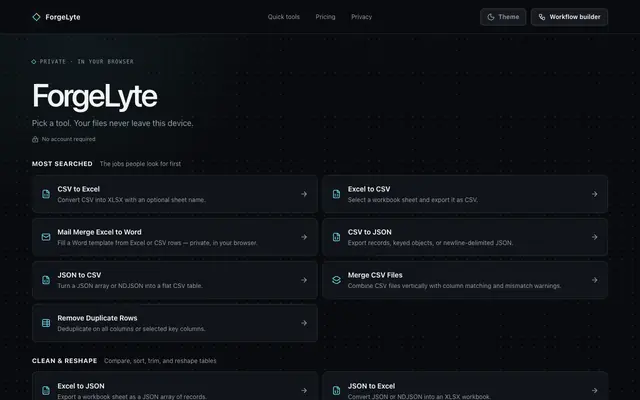Click the CSV to JSON file icon
The height and width of the screenshot is (400, 640).
tap(336, 237)
